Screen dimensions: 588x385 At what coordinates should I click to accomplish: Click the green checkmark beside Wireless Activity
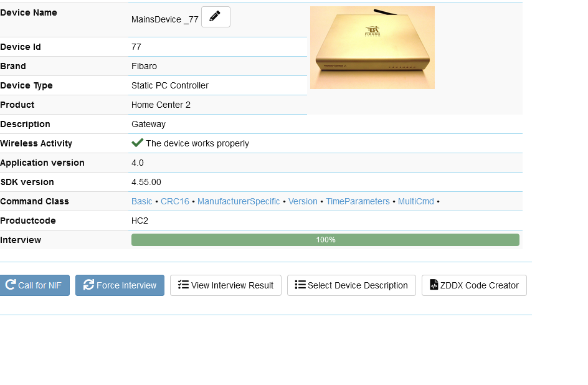[137, 143]
